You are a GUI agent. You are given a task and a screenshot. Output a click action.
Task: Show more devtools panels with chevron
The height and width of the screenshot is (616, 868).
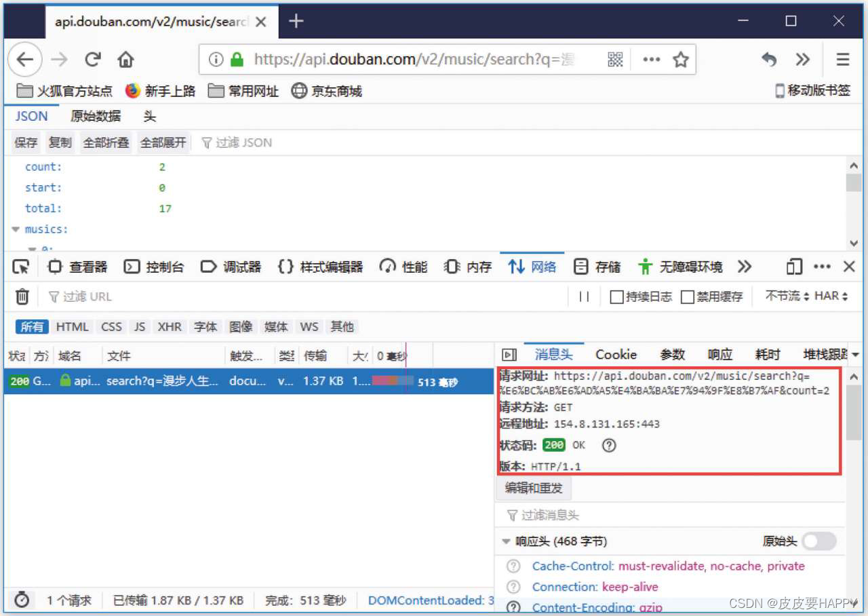745,267
